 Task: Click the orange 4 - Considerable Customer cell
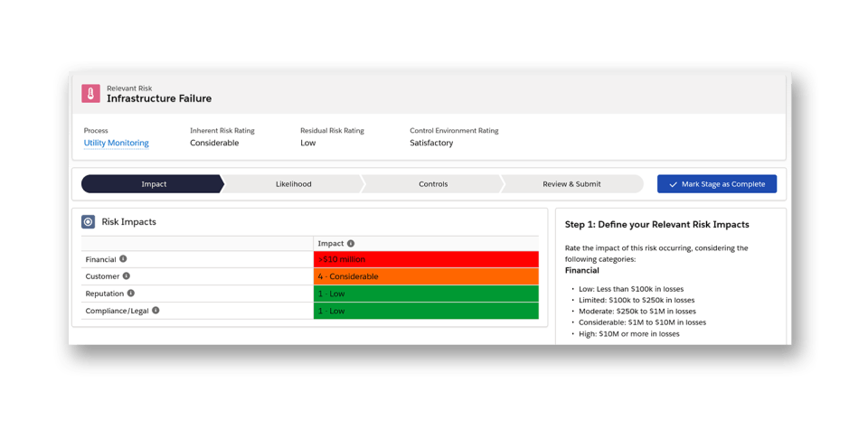click(426, 276)
